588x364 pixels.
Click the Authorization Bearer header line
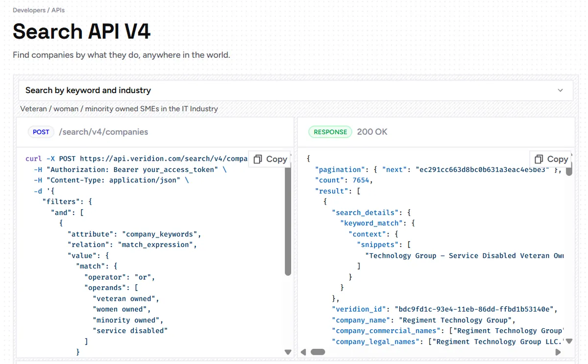coord(130,170)
